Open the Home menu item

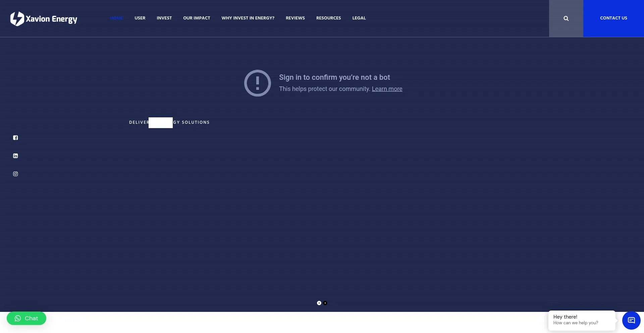pyautogui.click(x=116, y=18)
